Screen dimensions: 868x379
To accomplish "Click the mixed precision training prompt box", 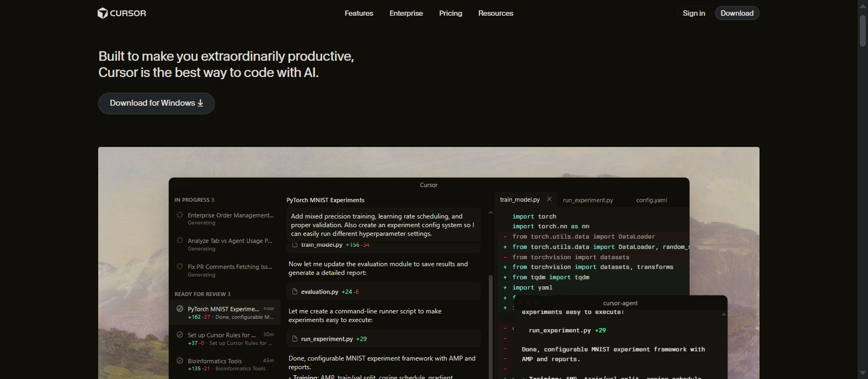I will (x=383, y=224).
